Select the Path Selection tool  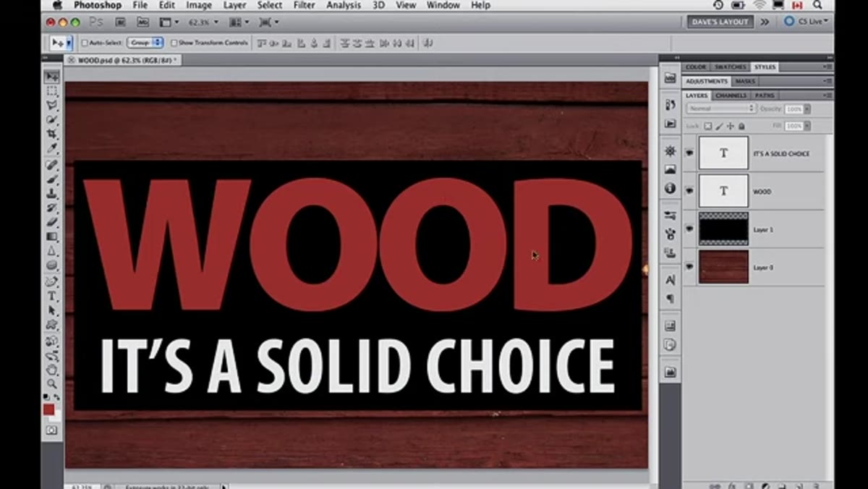click(x=52, y=310)
